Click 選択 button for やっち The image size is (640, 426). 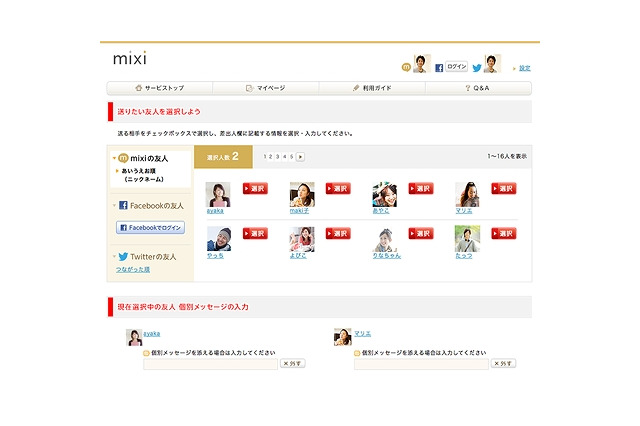pyautogui.click(x=255, y=233)
